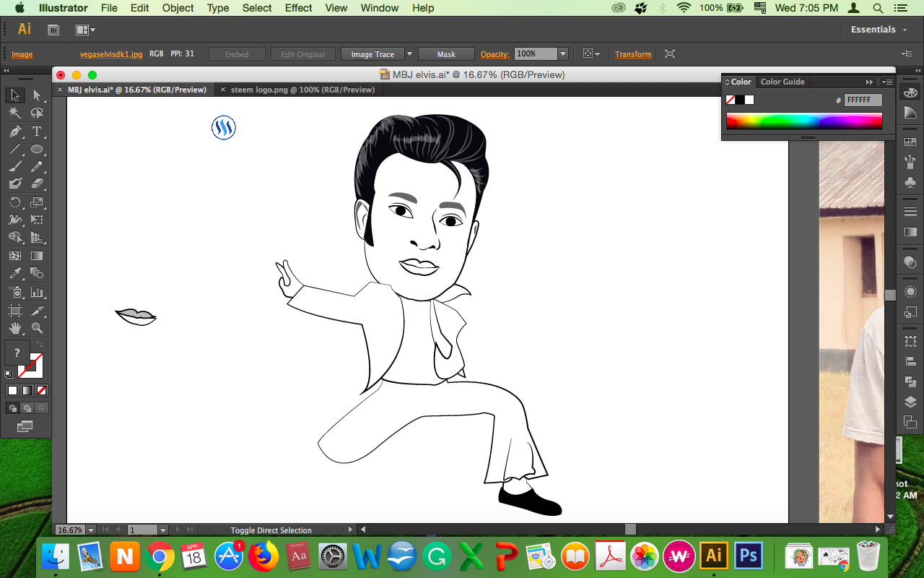Switch to Color Guide panel tab
This screenshot has width=924, height=578.
point(783,82)
